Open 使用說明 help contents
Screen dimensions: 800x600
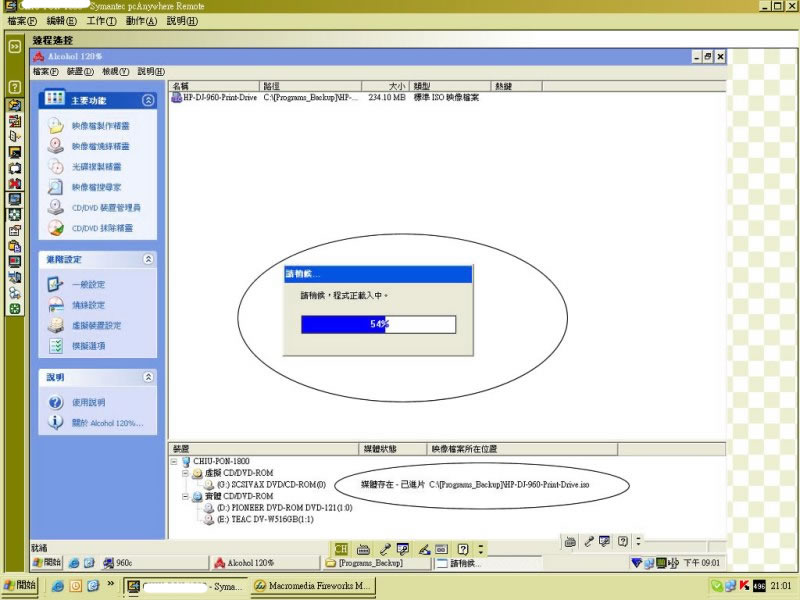click(88, 403)
